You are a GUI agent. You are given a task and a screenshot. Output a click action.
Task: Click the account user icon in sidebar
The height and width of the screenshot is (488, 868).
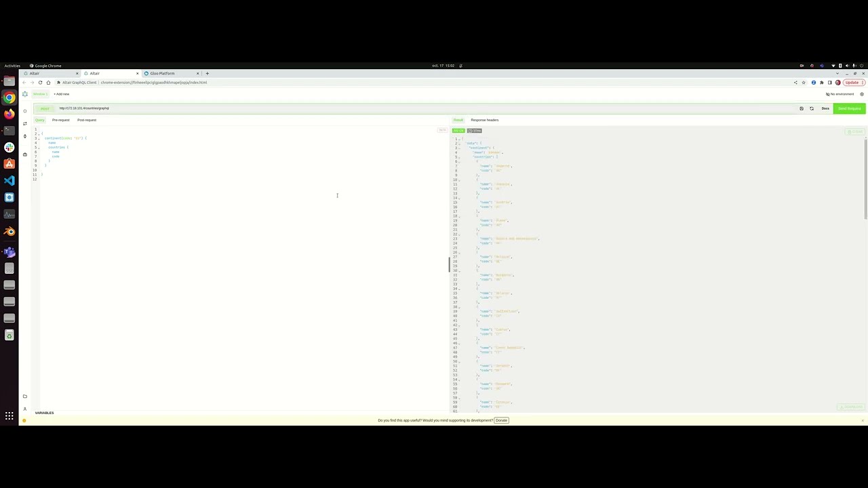(x=25, y=409)
